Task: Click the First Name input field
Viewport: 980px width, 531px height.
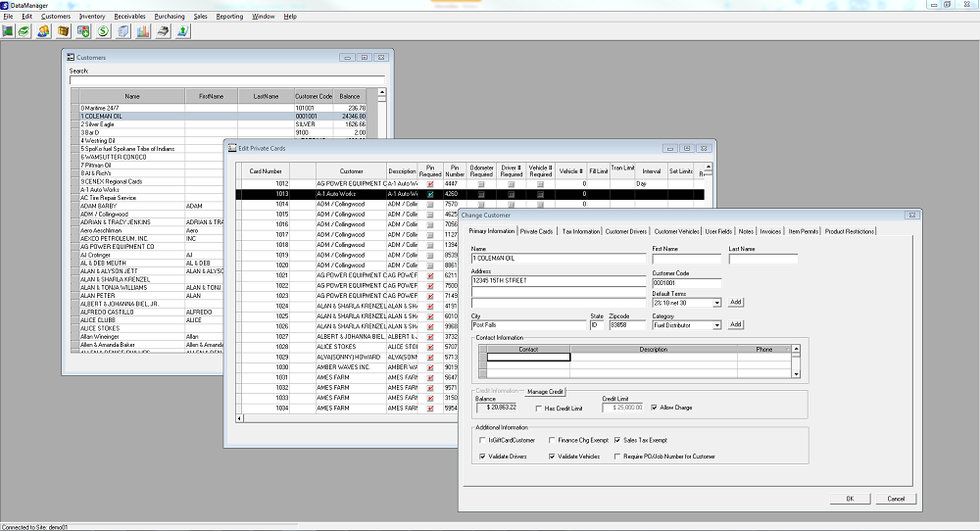Action: click(686, 258)
